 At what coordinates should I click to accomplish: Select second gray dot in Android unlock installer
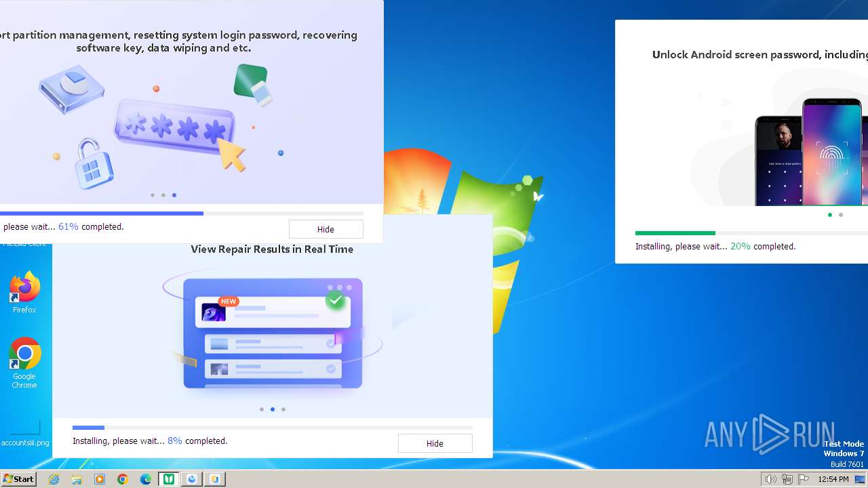tap(841, 215)
